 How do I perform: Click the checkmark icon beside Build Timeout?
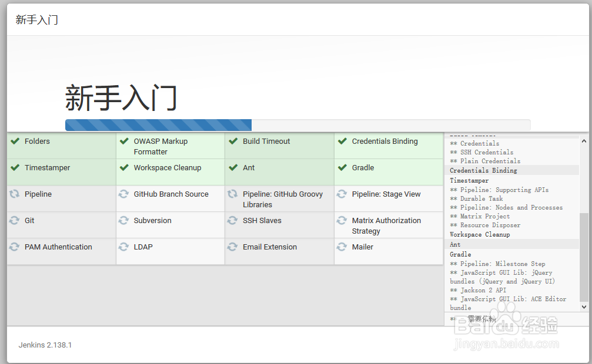point(233,141)
